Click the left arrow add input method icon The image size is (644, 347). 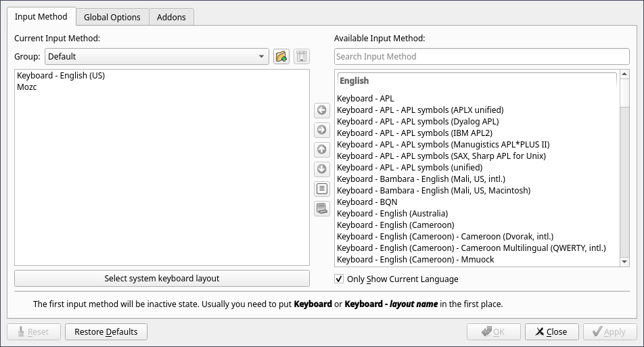322,110
